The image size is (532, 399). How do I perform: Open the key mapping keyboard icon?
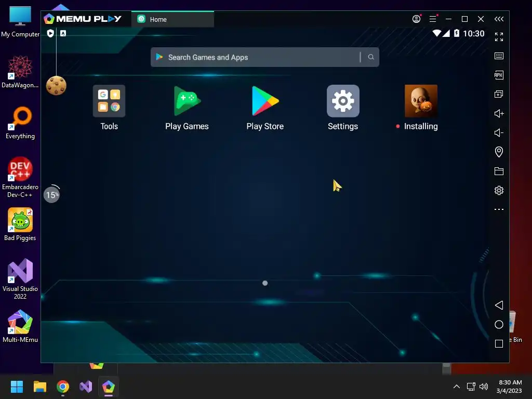499,56
